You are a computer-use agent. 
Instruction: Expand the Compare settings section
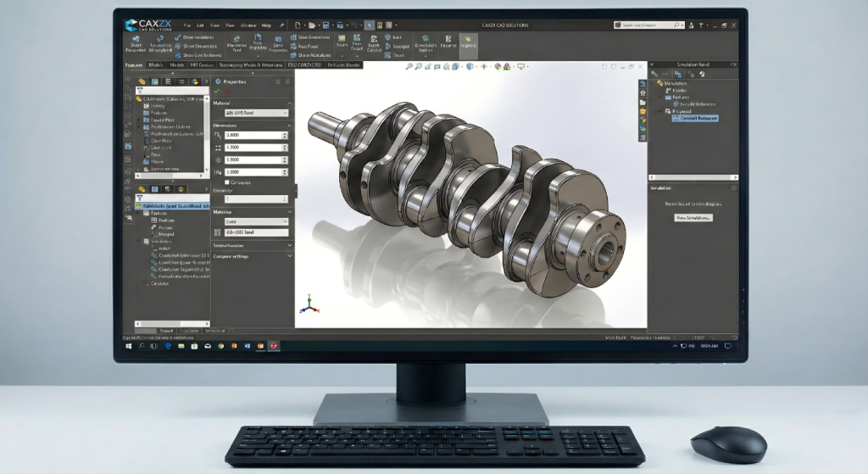[x=252, y=255]
